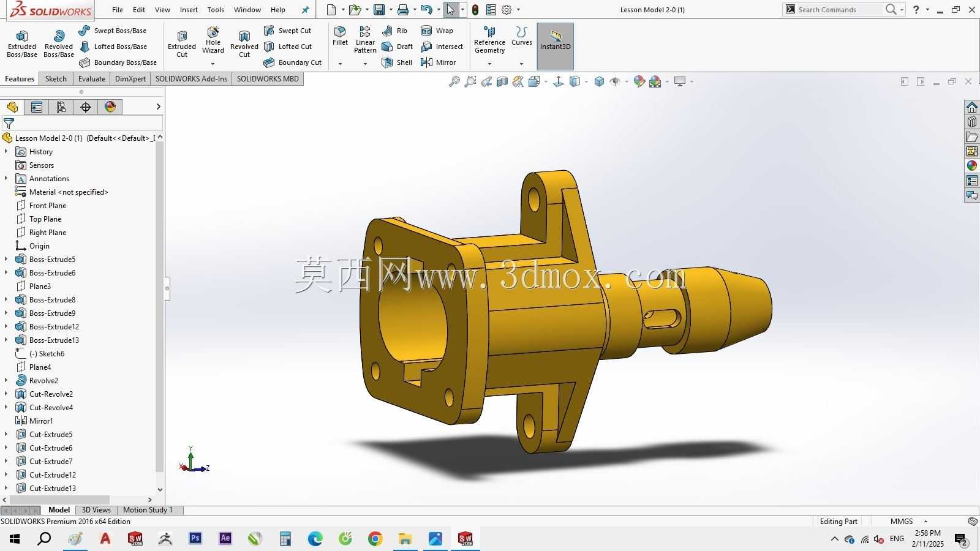The image size is (980, 551).
Task: Choose the Lofted Boss/Base tool
Action: 113,47
